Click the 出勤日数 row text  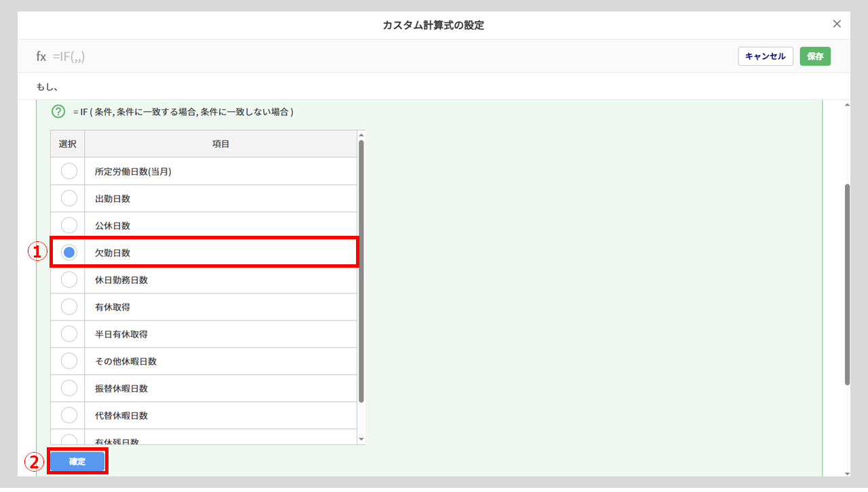113,199
